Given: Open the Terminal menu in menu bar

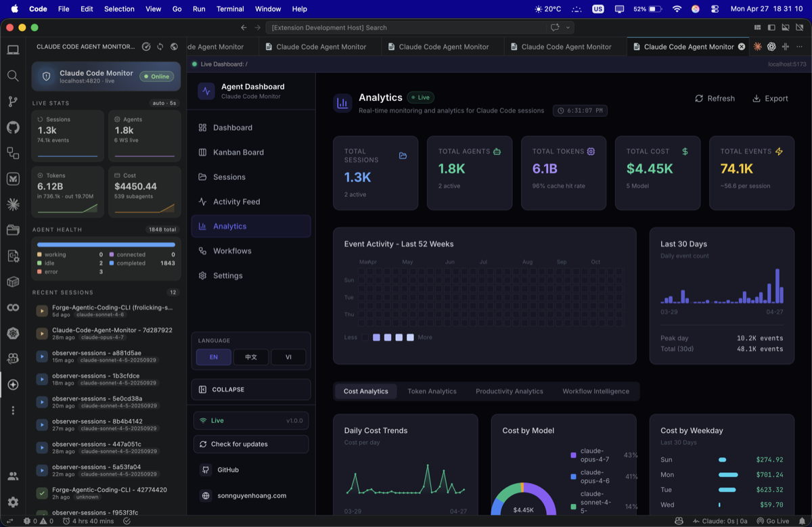Looking at the screenshot, I should 230,9.
